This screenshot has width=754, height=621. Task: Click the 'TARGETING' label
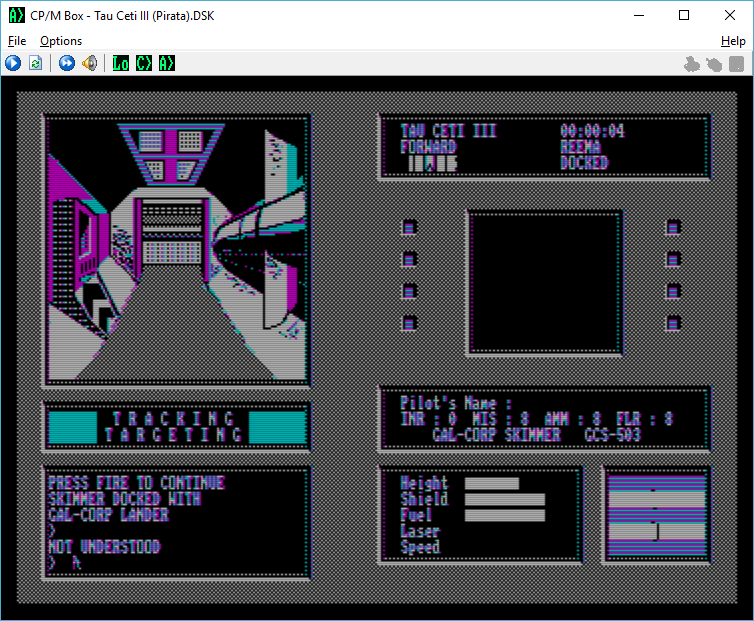(x=173, y=435)
